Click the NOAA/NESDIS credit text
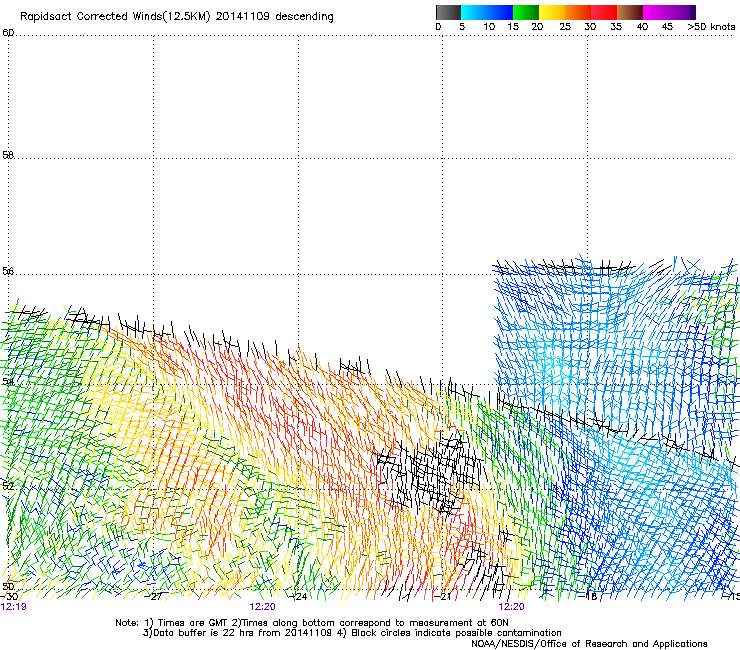Screen dimensions: 740x650 coord(589,644)
